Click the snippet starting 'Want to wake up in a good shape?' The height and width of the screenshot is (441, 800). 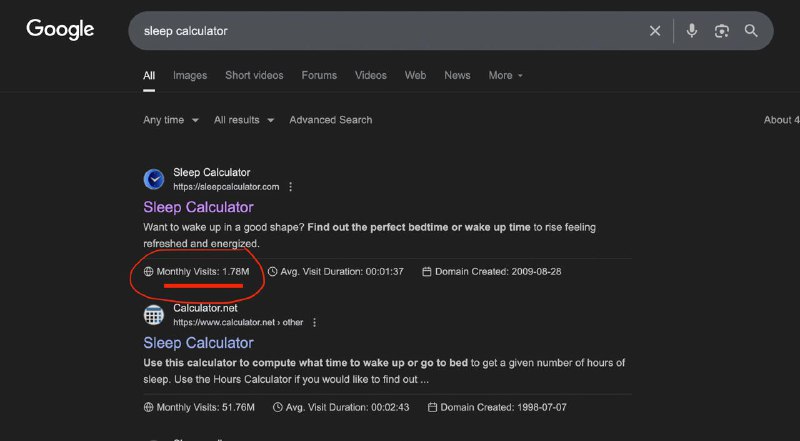pyautogui.click(x=369, y=235)
